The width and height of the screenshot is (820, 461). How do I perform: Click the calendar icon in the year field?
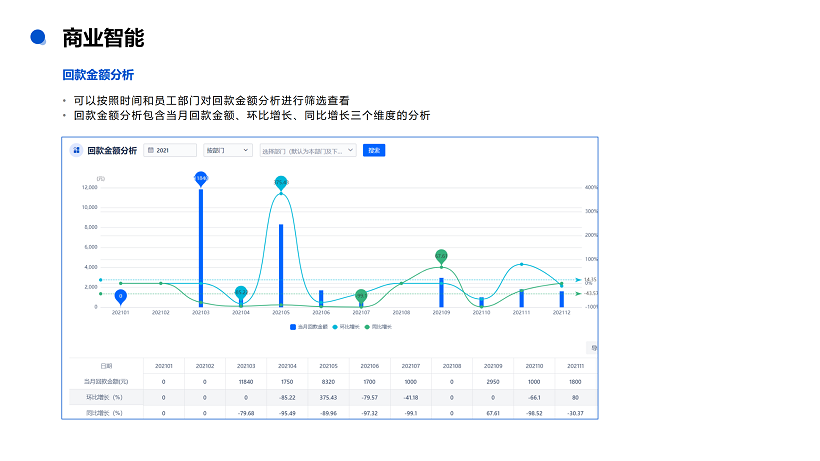click(x=151, y=151)
